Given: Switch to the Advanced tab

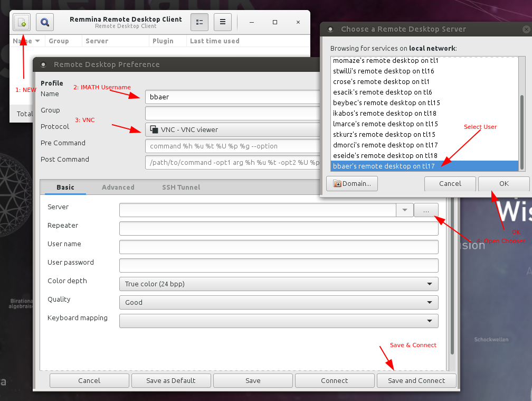Looking at the screenshot, I should [x=118, y=188].
